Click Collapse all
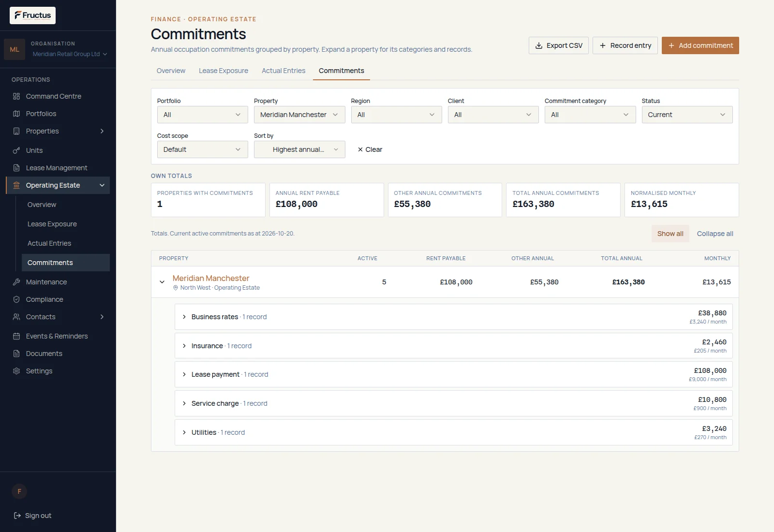The width and height of the screenshot is (774, 532). tap(715, 234)
